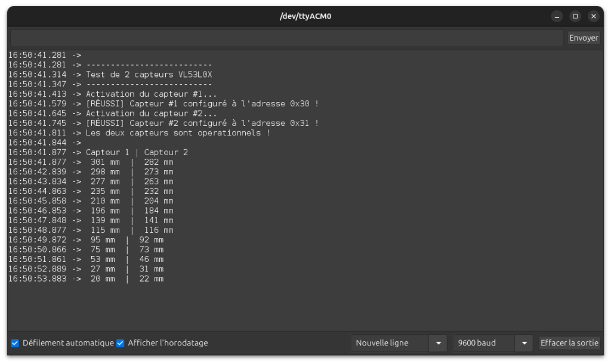This screenshot has height=364, width=611.
Task: Maximize the /dev/ttyACM0 window
Action: tap(575, 16)
